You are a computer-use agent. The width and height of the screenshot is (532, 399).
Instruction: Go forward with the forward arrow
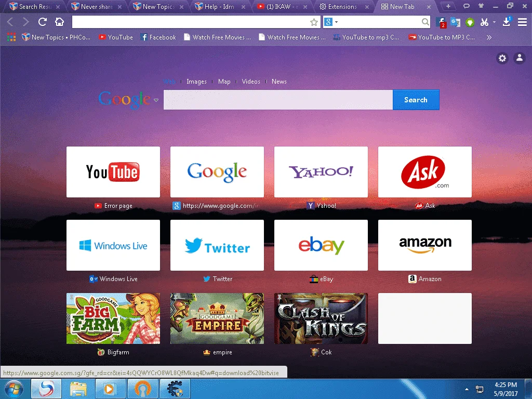pyautogui.click(x=26, y=22)
